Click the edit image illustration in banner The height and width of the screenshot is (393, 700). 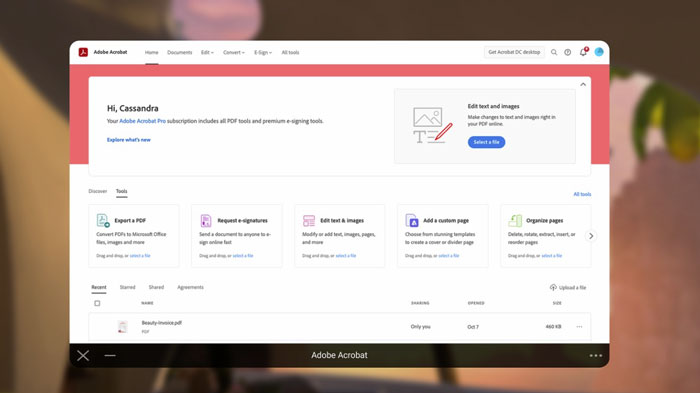point(432,125)
